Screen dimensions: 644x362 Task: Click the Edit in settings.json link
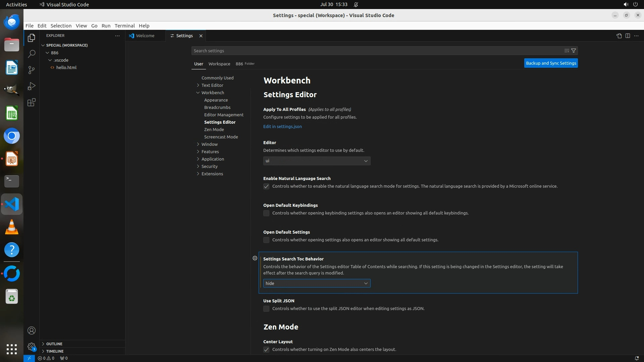tap(282, 126)
